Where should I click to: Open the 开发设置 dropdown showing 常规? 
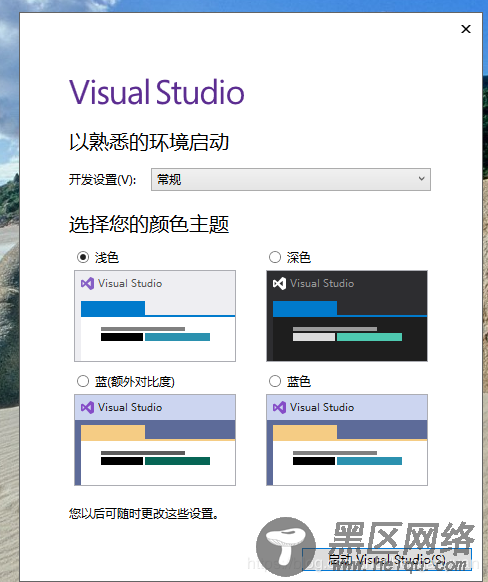(x=291, y=180)
